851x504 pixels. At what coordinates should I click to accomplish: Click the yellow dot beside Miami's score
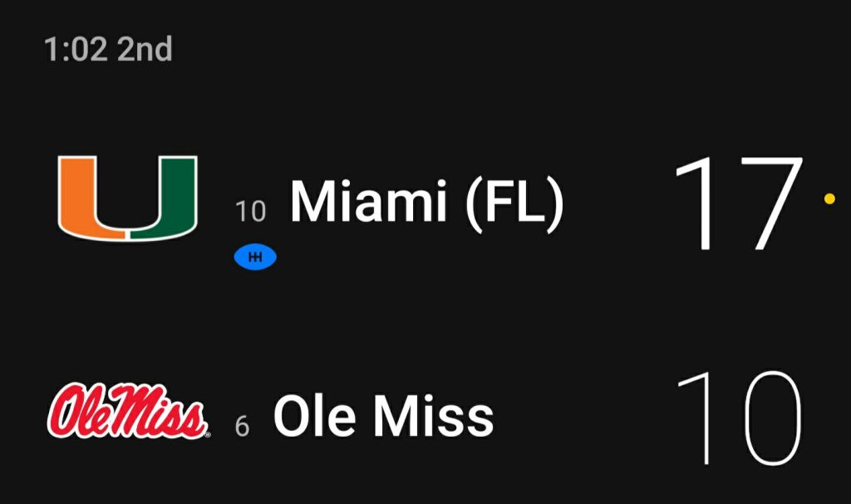coord(829,198)
